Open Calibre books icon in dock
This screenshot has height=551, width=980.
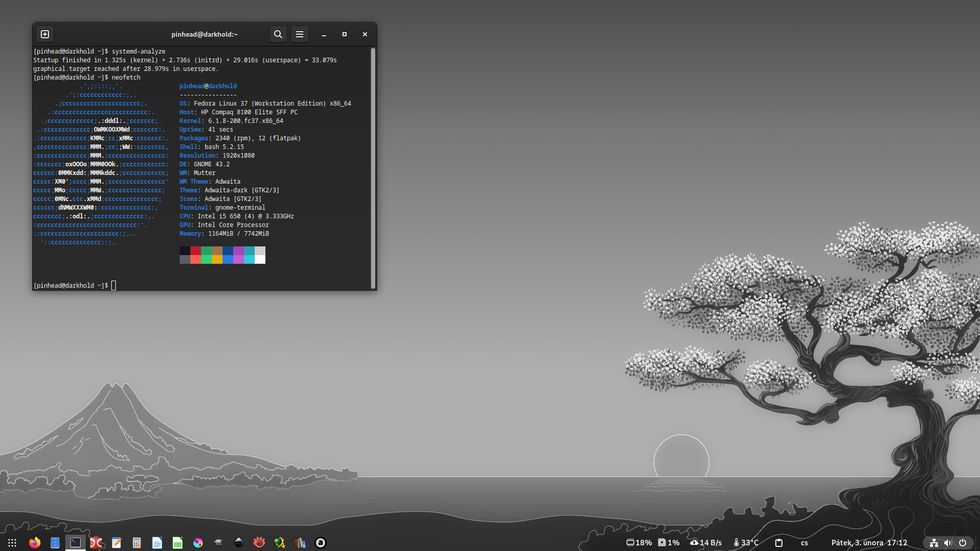click(x=300, y=543)
